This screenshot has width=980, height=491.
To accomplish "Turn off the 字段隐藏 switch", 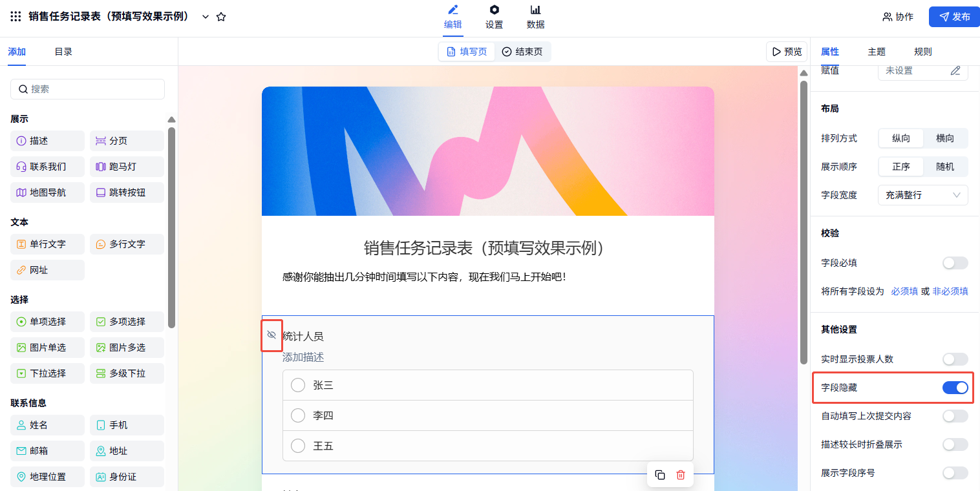I will (x=955, y=388).
